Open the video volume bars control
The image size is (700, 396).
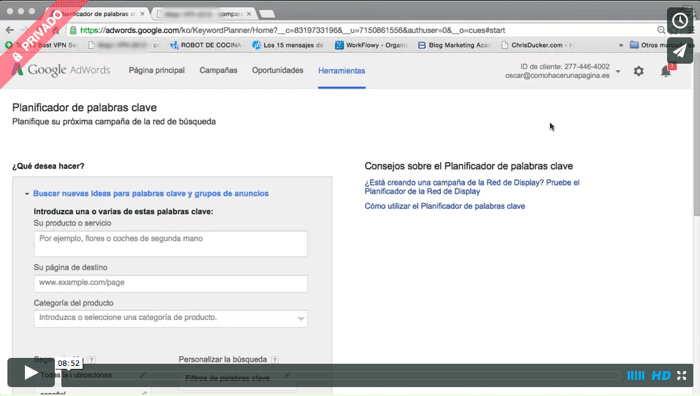pyautogui.click(x=636, y=375)
